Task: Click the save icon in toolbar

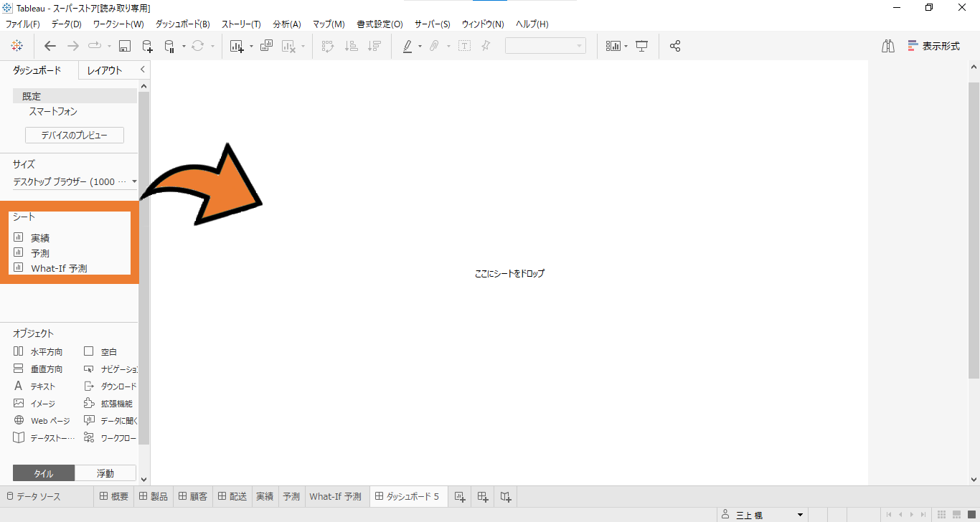Action: (124, 46)
